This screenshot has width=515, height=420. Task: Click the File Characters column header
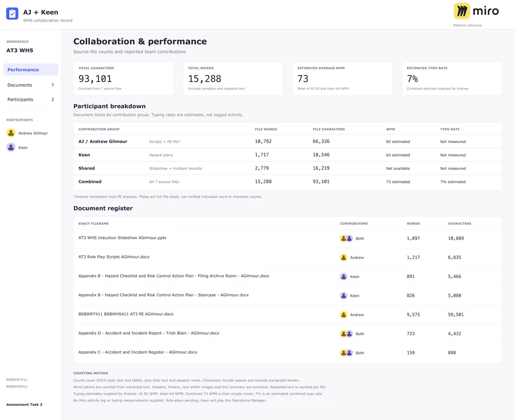(328, 129)
